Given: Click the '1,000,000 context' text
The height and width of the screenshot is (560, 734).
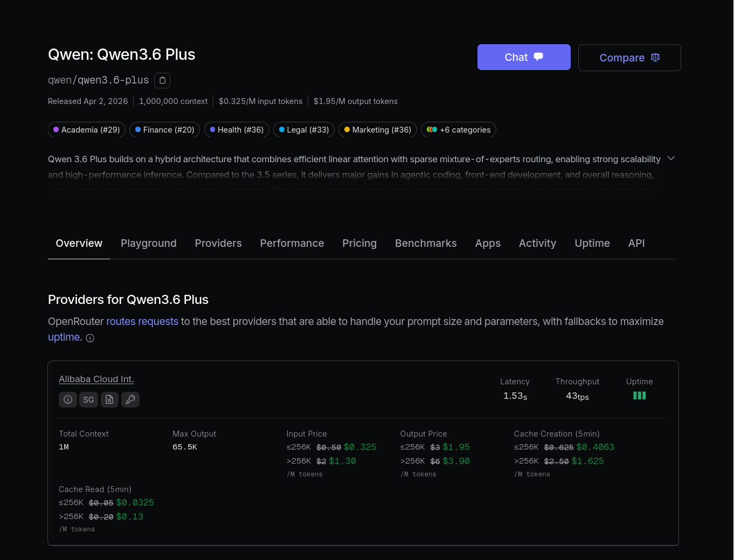Looking at the screenshot, I should (173, 101).
